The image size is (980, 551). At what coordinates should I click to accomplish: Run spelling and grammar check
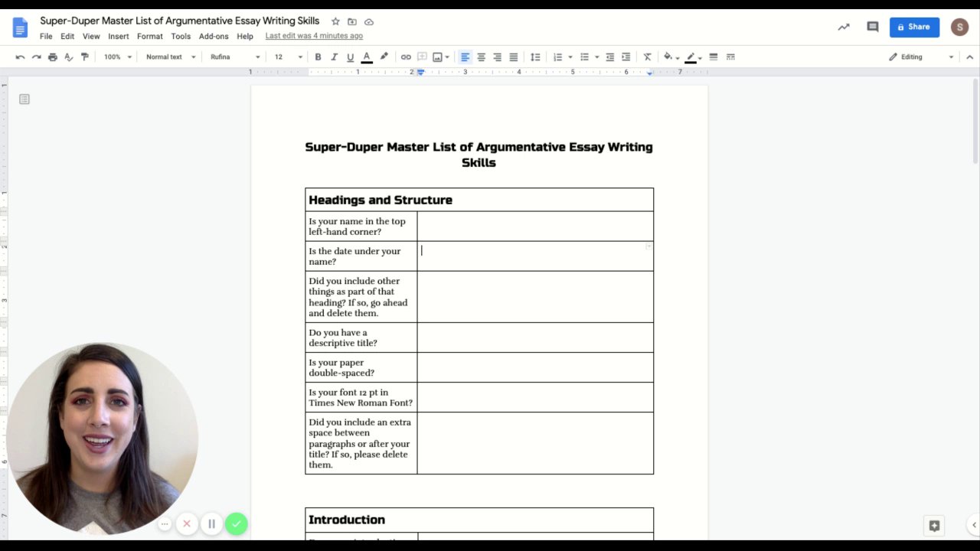(68, 57)
